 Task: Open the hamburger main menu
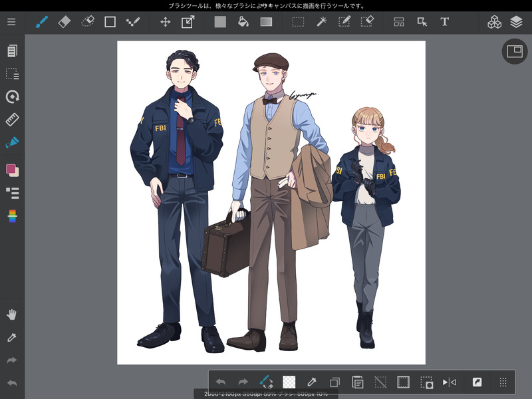pyautogui.click(x=11, y=22)
